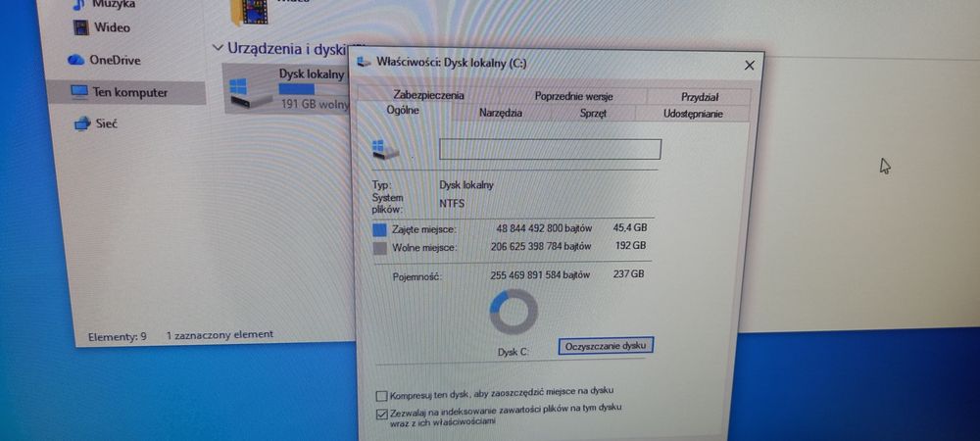Click the disk usage donut chart

pos(514,311)
